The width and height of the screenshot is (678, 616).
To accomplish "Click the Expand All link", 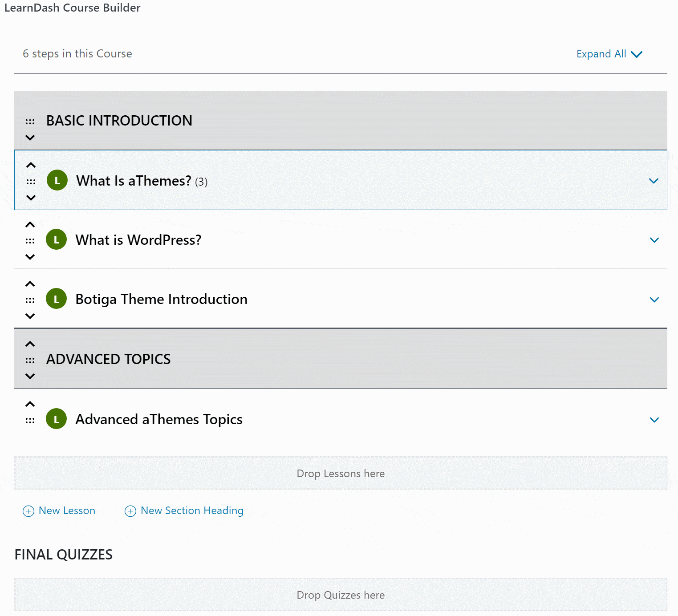I will click(x=609, y=54).
